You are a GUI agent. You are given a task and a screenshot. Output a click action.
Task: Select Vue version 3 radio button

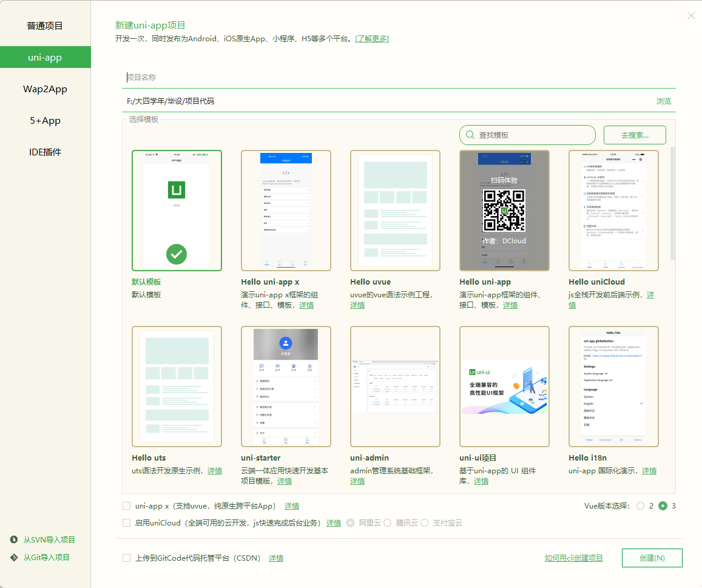tap(663, 506)
